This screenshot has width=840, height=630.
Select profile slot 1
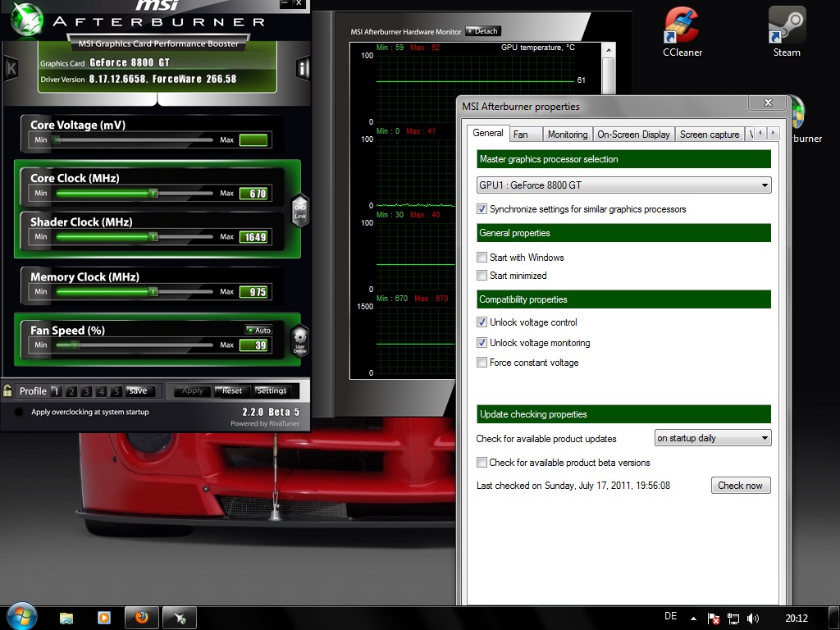(56, 391)
